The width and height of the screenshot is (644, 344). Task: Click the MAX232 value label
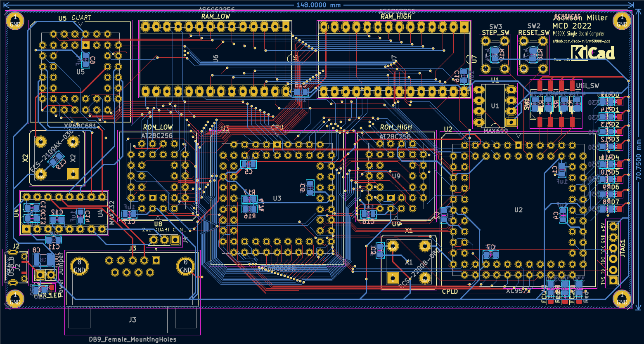(x=111, y=212)
